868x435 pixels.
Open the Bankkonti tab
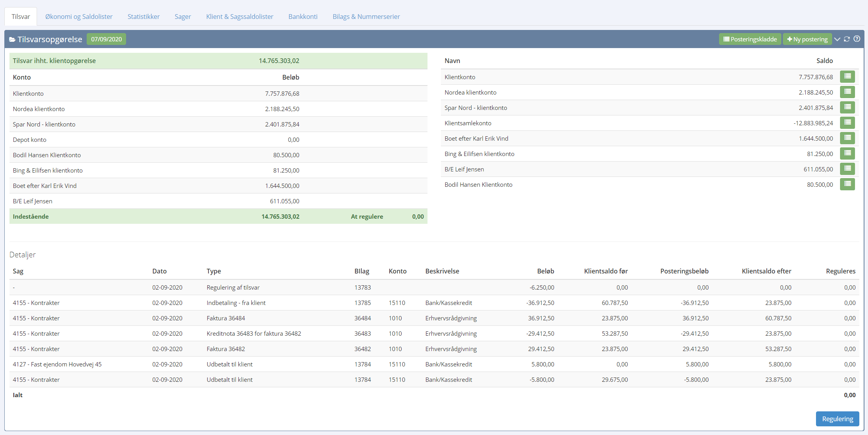pos(303,17)
